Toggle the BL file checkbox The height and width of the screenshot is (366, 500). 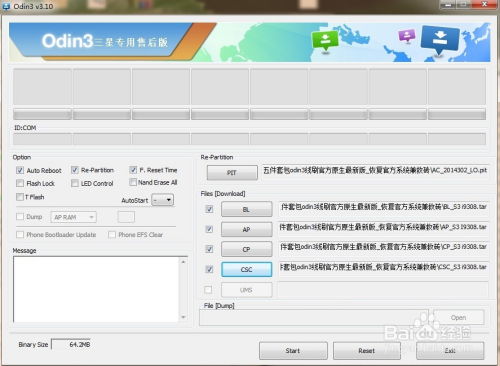coord(209,209)
